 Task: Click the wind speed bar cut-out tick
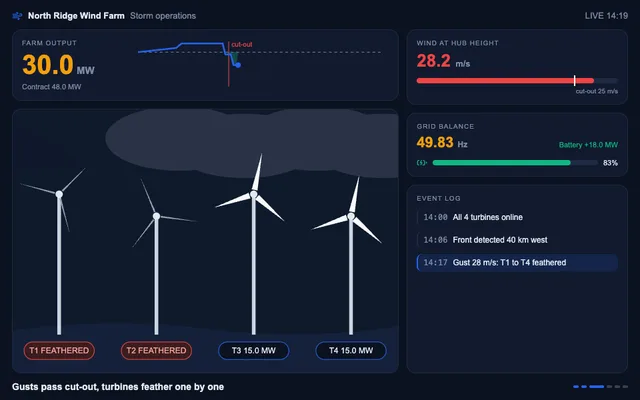tap(575, 80)
